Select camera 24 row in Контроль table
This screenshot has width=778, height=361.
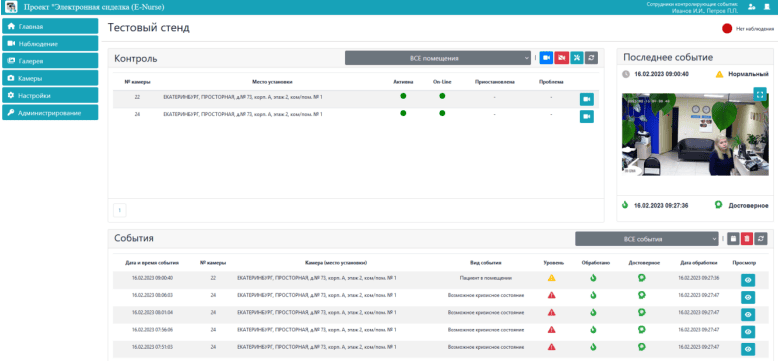tap(356, 117)
